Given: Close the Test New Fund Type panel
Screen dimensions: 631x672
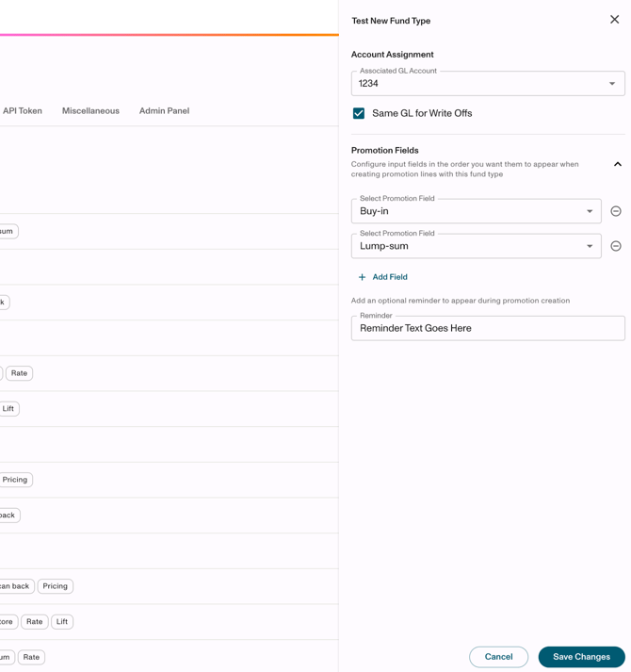Looking at the screenshot, I should 614,20.
